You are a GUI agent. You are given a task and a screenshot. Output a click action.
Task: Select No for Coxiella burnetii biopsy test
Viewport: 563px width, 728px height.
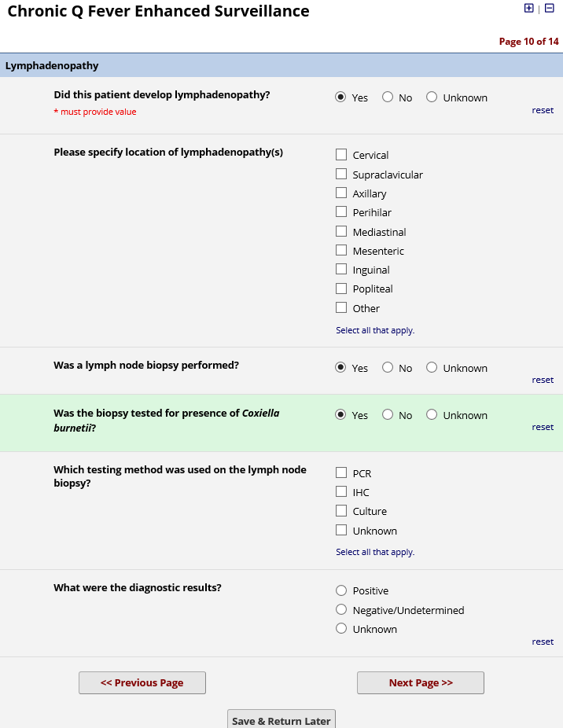click(x=388, y=415)
